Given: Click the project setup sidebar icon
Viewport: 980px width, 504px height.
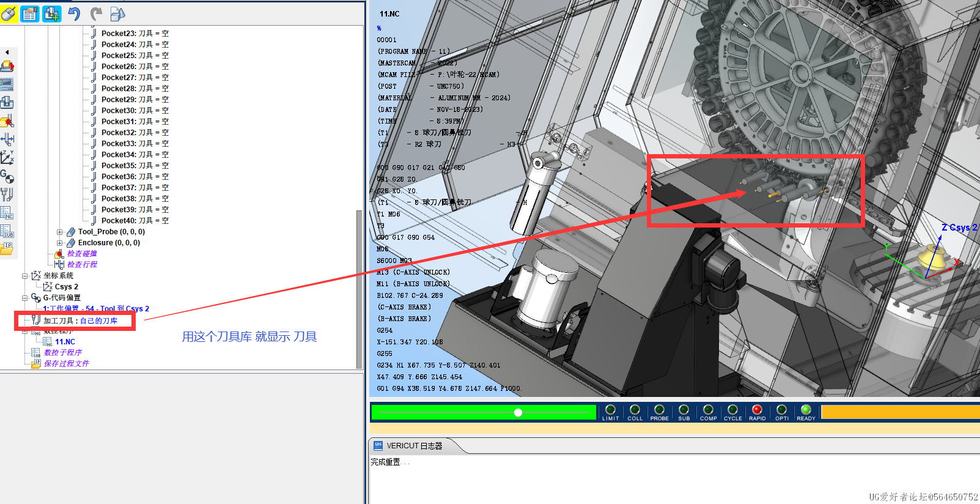Looking at the screenshot, I should 7,66.
